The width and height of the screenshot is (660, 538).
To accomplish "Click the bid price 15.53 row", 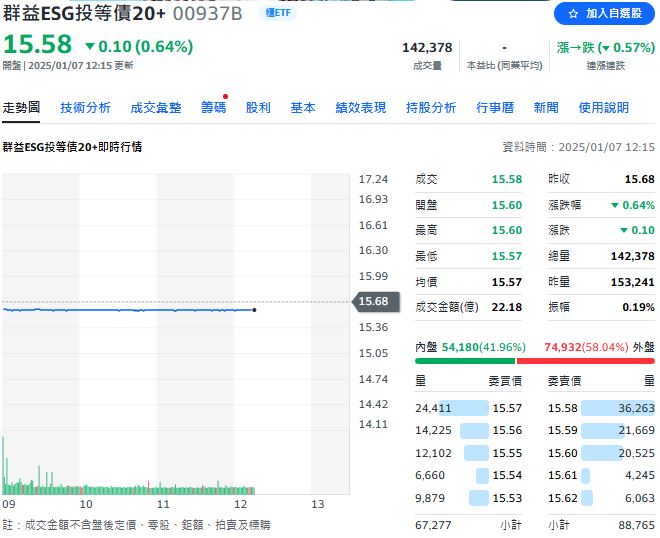I will tap(468, 498).
